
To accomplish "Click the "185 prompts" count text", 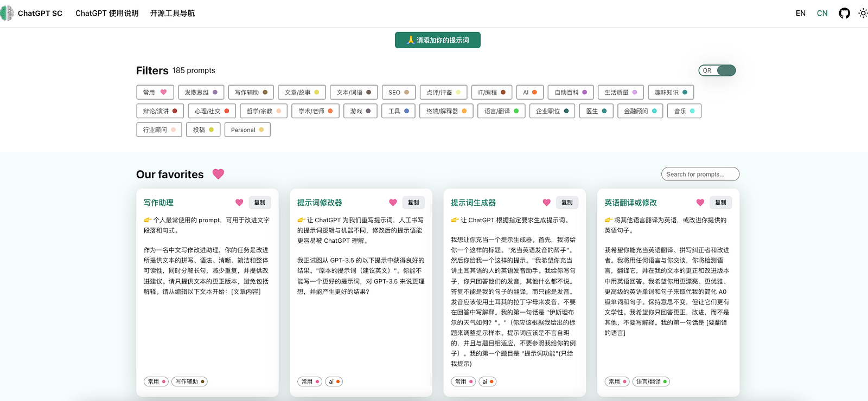I will pos(194,70).
